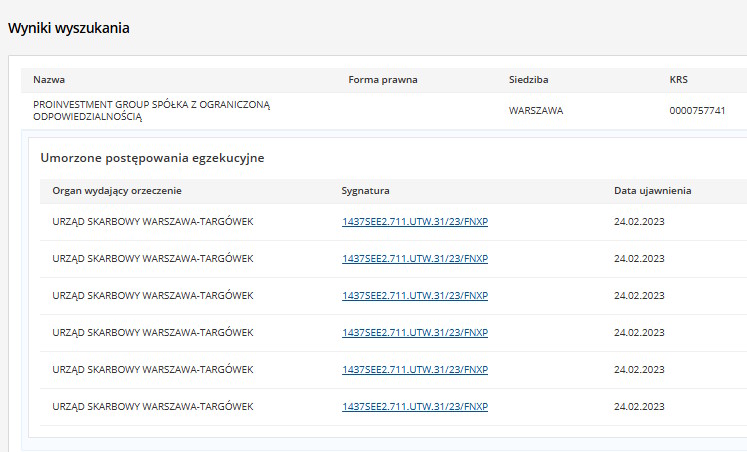Click the Nazwa column header
This screenshot has width=747, height=452.
pyautogui.click(x=49, y=79)
